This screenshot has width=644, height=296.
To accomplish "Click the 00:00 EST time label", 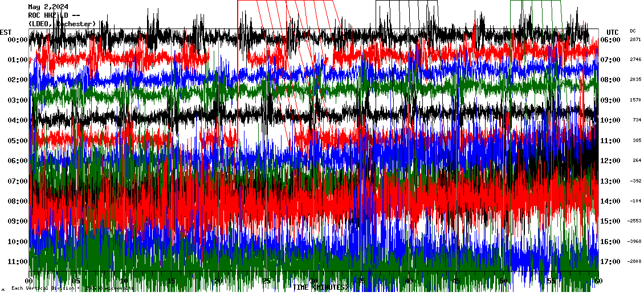I will pyautogui.click(x=18, y=40).
